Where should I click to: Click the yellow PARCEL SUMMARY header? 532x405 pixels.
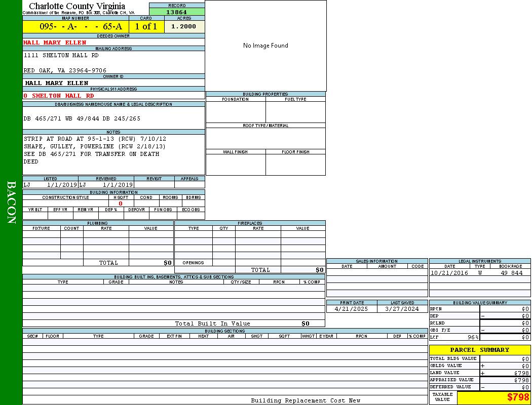pyautogui.click(x=479, y=350)
